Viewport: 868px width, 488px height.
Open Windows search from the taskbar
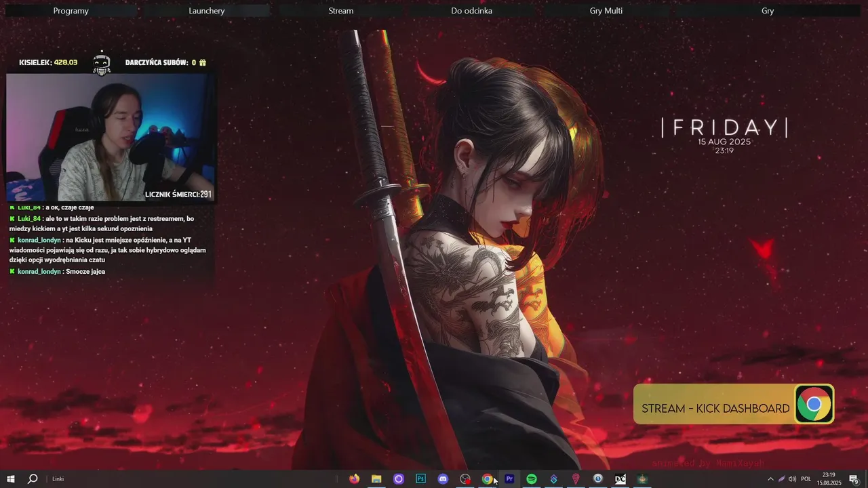coord(32,479)
